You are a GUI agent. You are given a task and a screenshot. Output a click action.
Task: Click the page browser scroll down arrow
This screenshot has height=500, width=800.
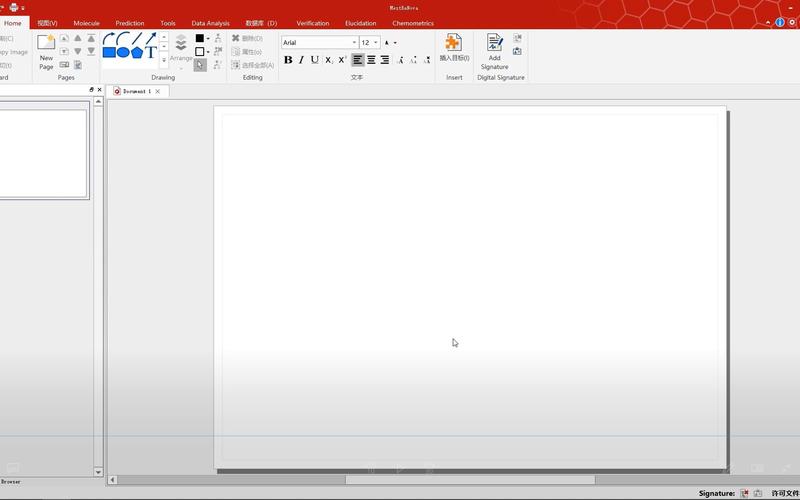pyautogui.click(x=98, y=472)
